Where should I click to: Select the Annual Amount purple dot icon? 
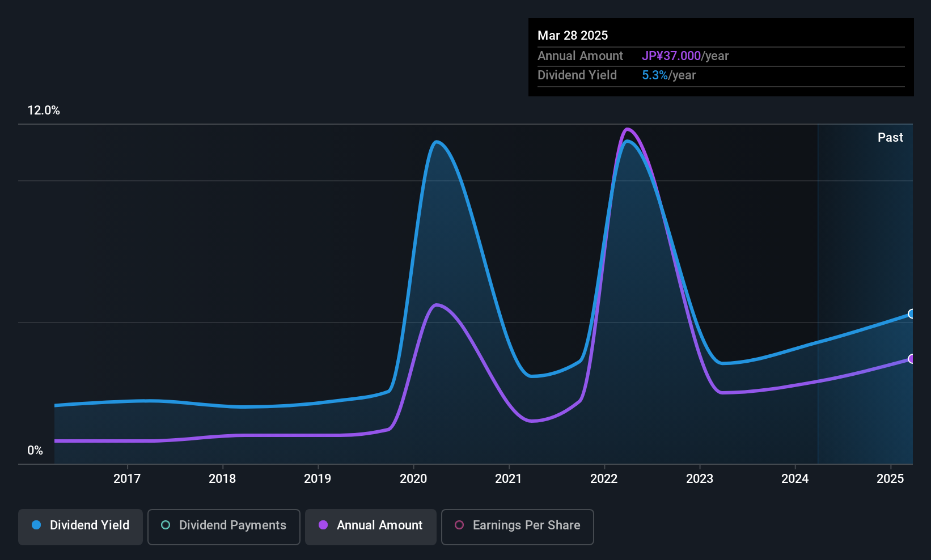tap(322, 525)
